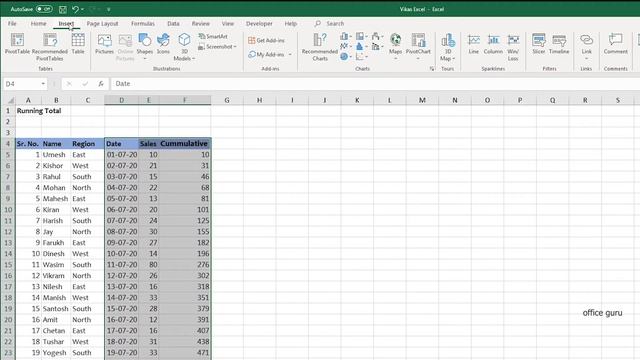
Task: Open the Screenshot option
Action: click(x=217, y=47)
